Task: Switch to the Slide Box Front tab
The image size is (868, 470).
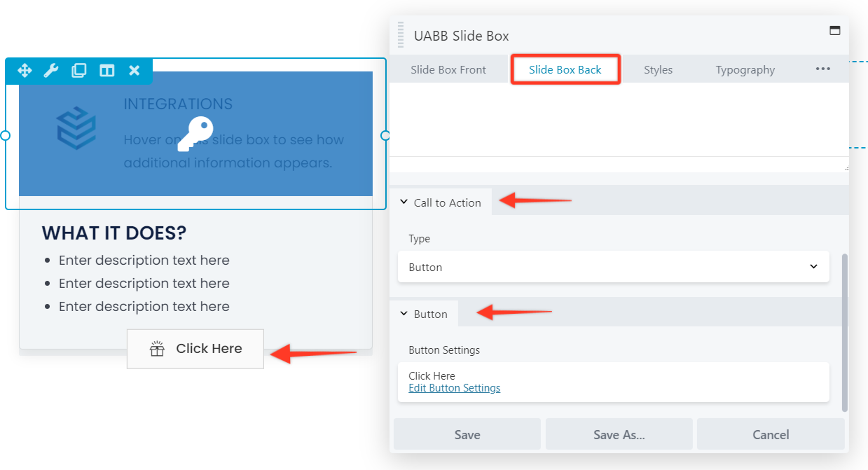Action: (x=448, y=69)
